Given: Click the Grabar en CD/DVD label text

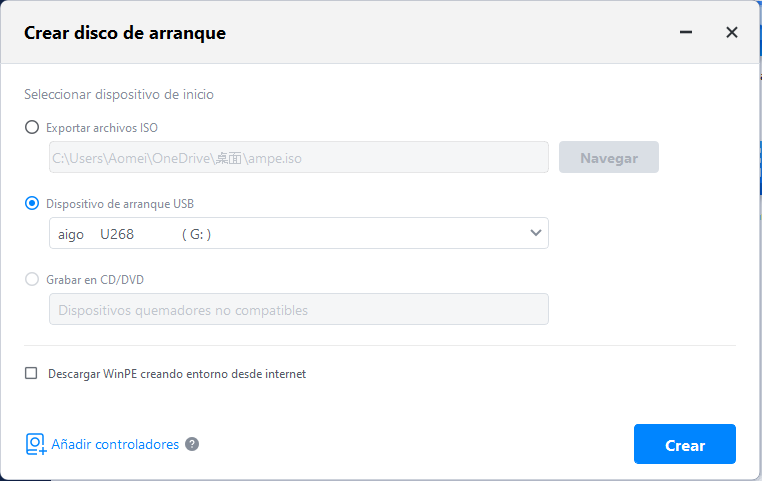Looking at the screenshot, I should tap(102, 280).
